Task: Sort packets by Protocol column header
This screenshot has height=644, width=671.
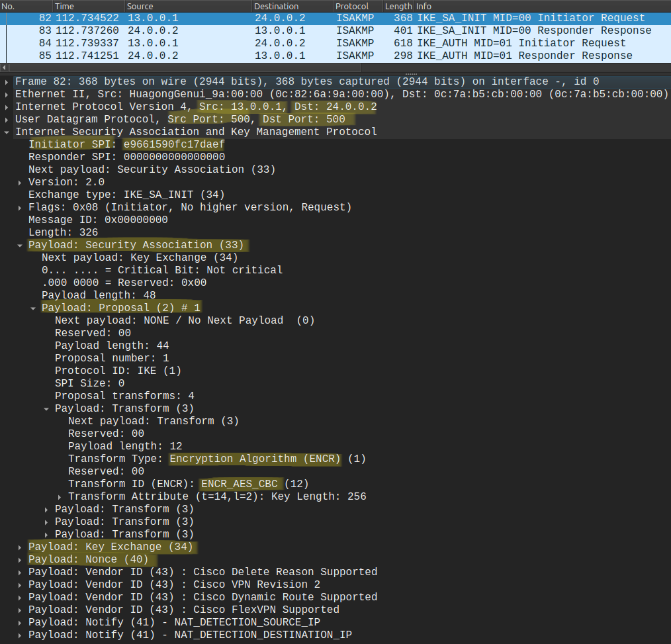Action: 357,6
